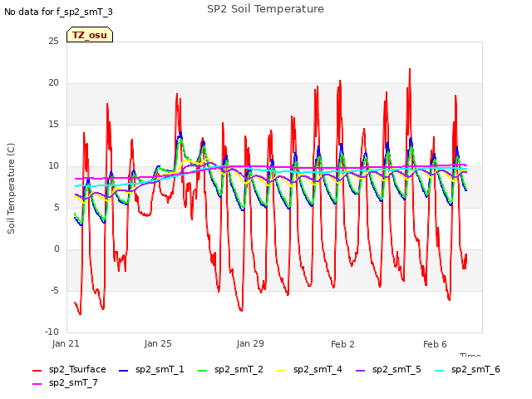Viewport: 532px width, 399px height.
Task: Toggle sp2_smT_4 legend entry
Action: (309, 369)
